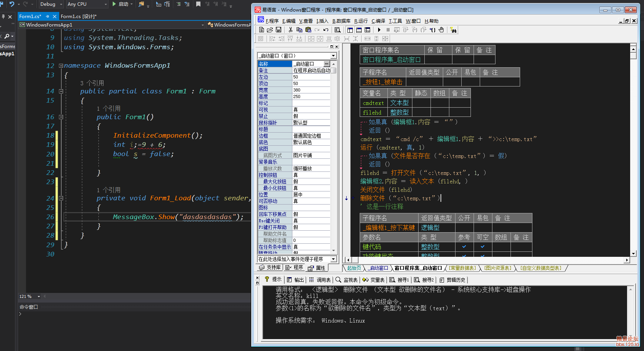
Task: Close the Form1.cs* tab in Visual Studio
Action: tap(55, 16)
